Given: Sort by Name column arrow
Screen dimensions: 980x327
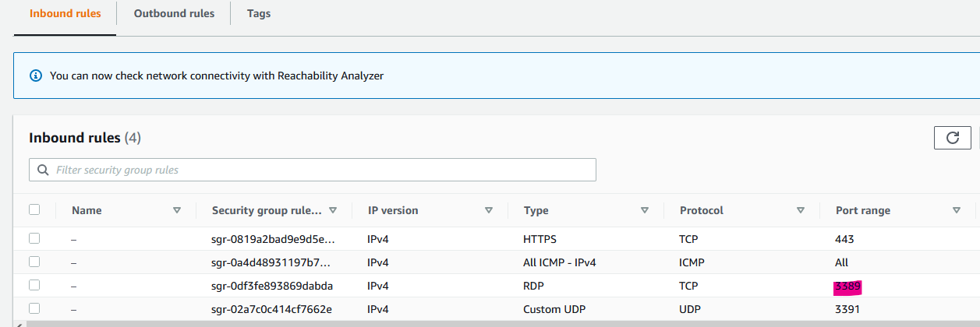Looking at the screenshot, I should click(177, 210).
